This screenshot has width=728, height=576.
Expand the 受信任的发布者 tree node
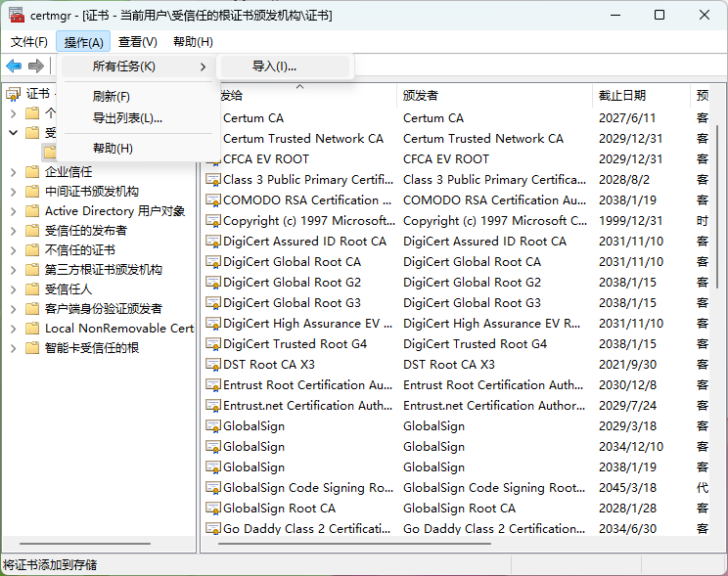13,231
